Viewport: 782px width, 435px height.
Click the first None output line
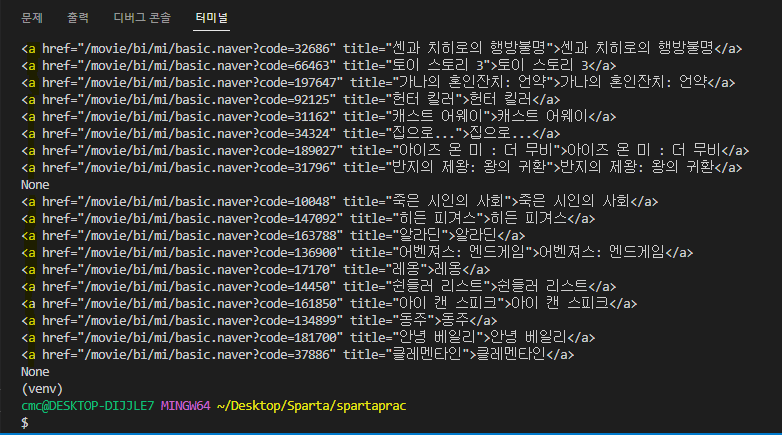(35, 185)
